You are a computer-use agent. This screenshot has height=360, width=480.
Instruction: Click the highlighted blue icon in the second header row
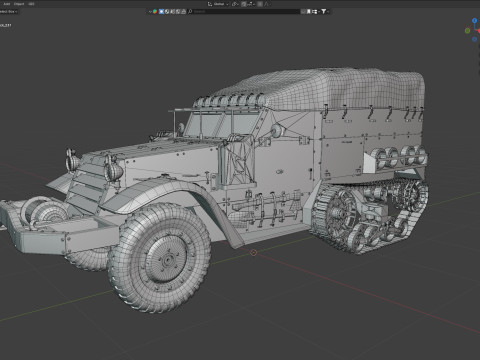click(161, 11)
